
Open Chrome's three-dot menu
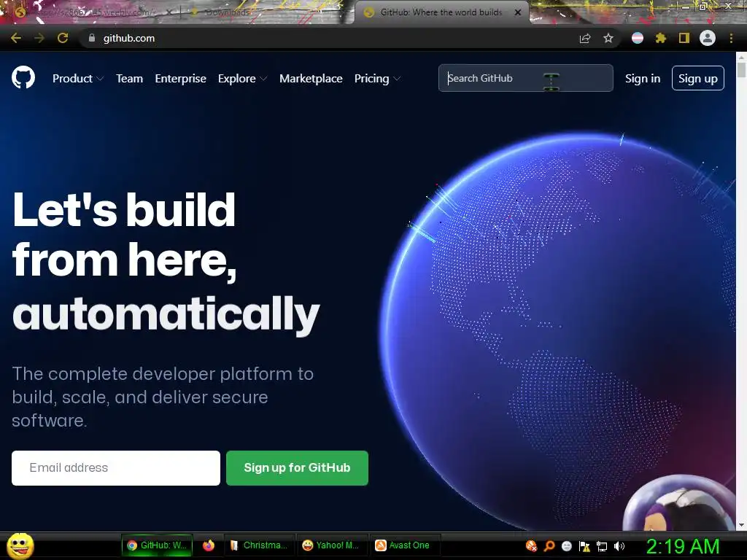coord(731,38)
